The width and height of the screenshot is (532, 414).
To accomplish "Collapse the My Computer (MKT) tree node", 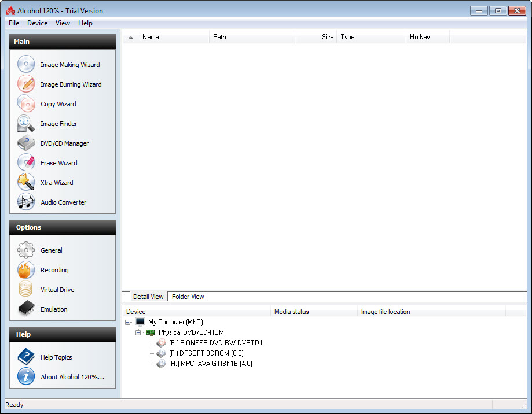I will (x=127, y=322).
